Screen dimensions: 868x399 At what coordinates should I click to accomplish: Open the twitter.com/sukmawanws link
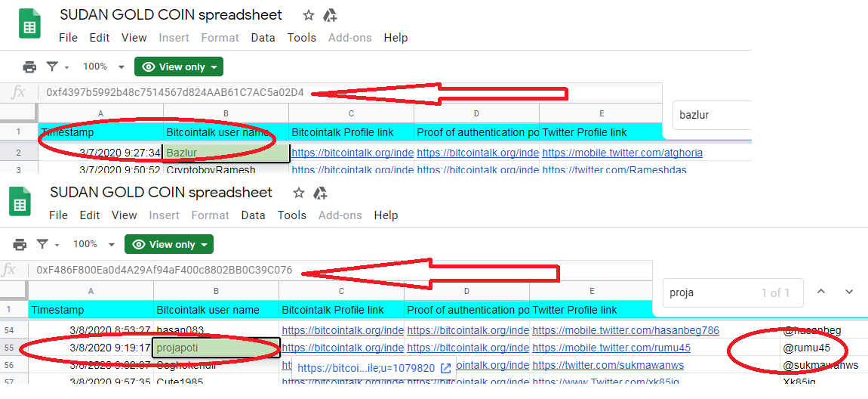pos(608,365)
